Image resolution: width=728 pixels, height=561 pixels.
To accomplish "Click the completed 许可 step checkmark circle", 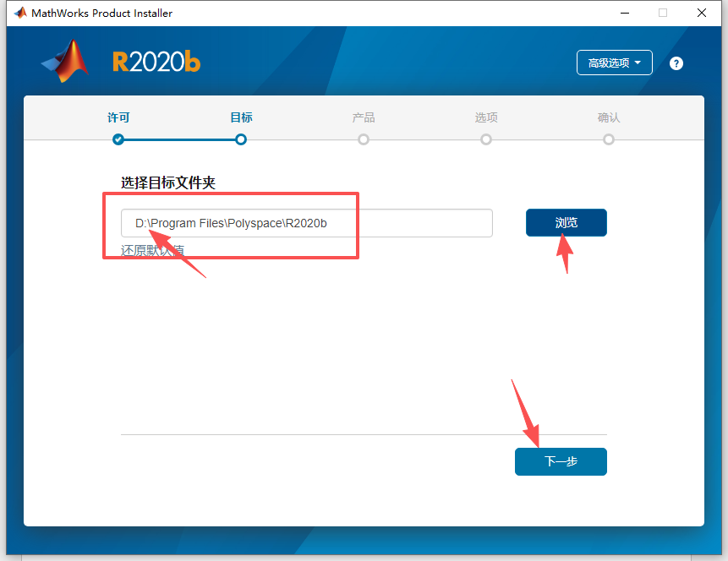I will [118, 139].
